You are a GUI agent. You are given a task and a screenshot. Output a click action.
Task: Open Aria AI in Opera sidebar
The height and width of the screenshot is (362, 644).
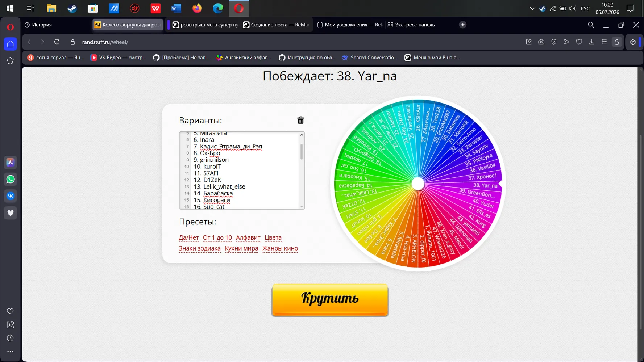pyautogui.click(x=11, y=163)
